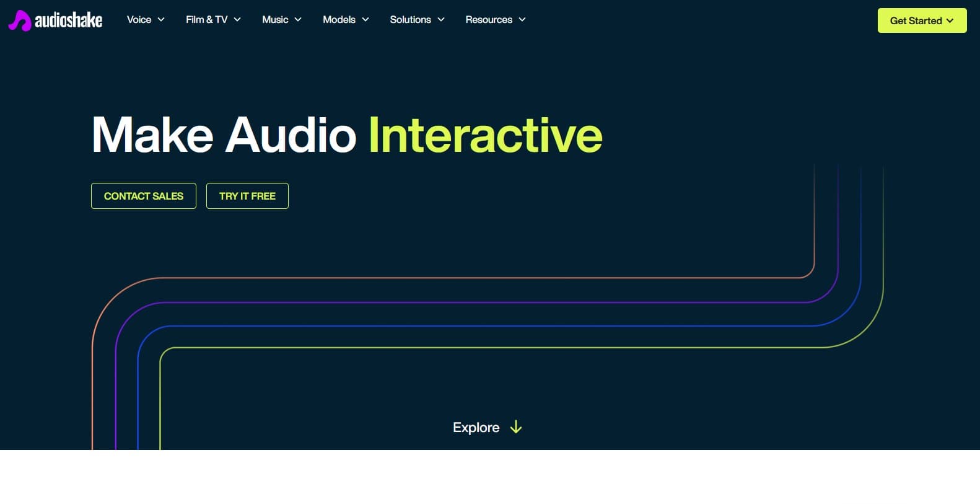Screen dimensions: 980x504
Task: Click the Make Audio Interactive headline
Action: (347, 135)
